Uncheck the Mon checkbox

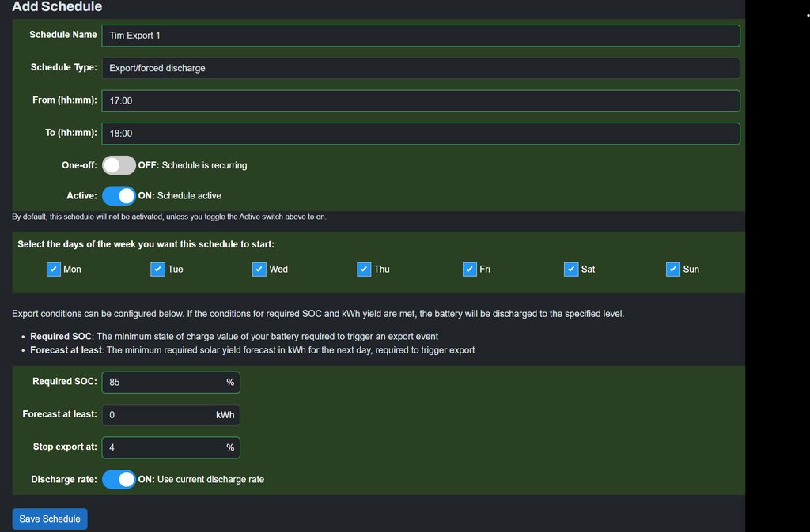[54, 269]
